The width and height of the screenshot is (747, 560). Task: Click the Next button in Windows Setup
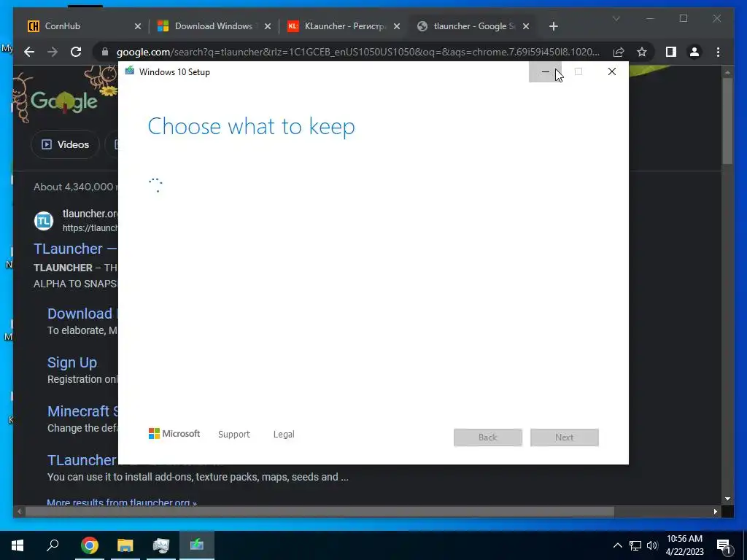click(565, 437)
